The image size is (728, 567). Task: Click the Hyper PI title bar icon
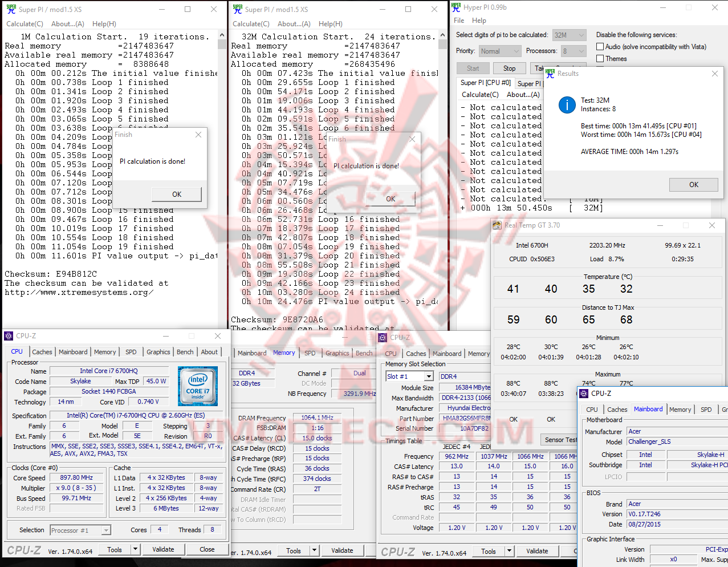pos(455,7)
